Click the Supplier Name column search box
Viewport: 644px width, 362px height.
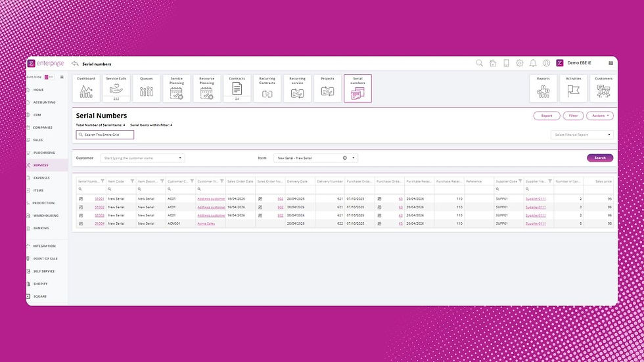pyautogui.click(x=538, y=189)
